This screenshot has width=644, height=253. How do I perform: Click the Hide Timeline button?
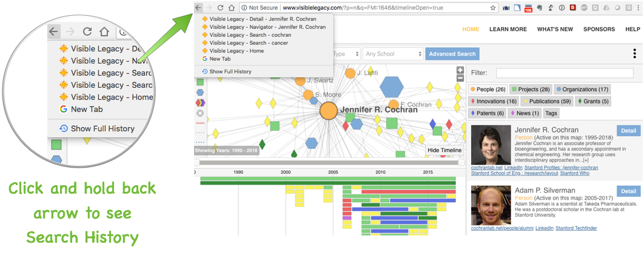pyautogui.click(x=444, y=150)
